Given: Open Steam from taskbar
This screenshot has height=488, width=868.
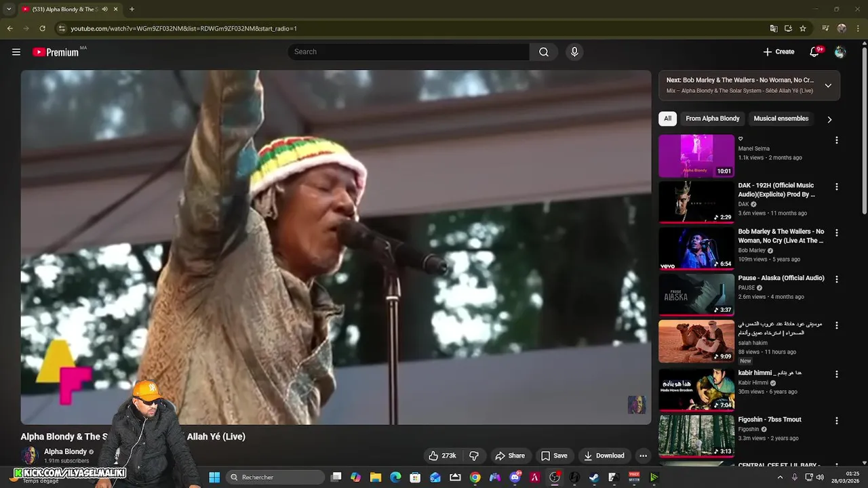Looking at the screenshot, I should click(594, 477).
